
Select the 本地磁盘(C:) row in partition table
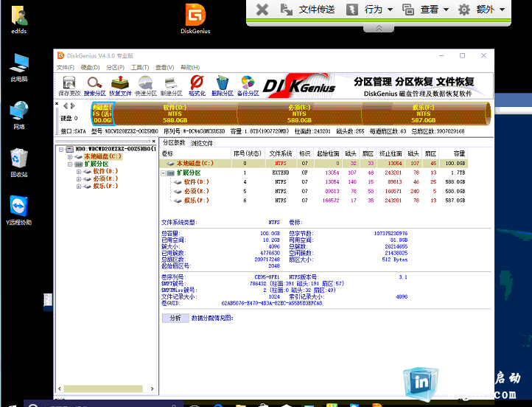coord(313,163)
